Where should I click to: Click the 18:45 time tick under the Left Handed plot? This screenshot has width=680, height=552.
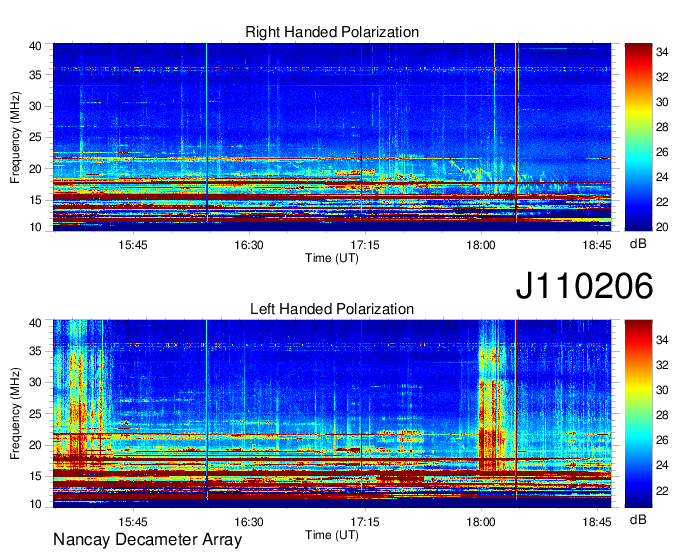point(597,522)
